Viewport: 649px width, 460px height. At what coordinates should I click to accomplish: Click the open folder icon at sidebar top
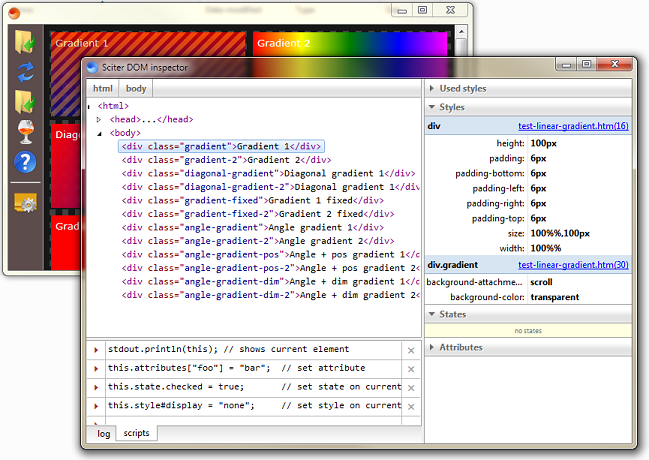(x=25, y=42)
